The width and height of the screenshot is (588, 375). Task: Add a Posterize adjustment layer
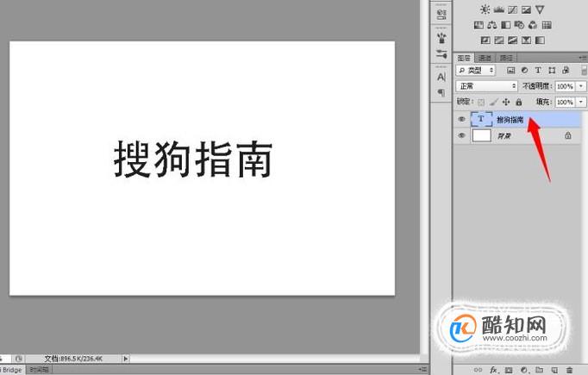pos(499,41)
